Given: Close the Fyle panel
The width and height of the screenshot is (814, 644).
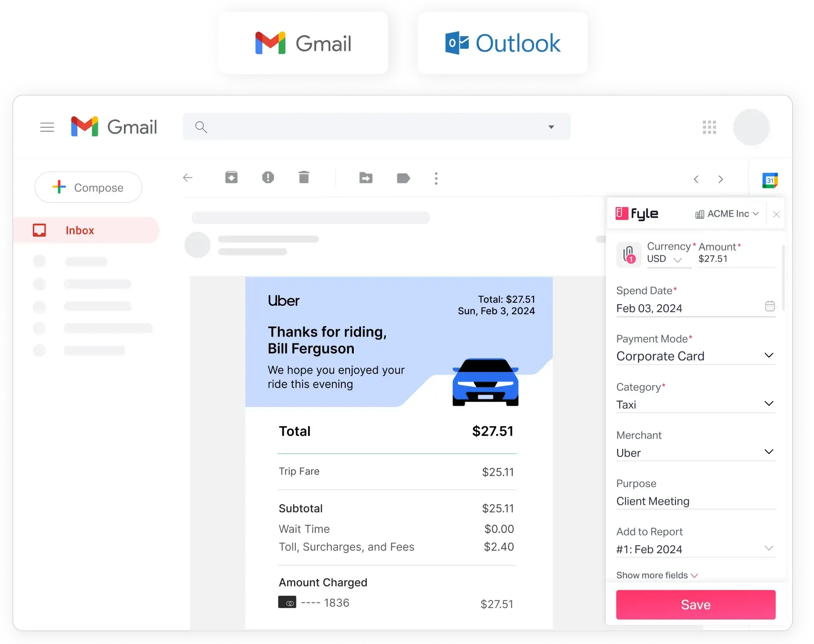Looking at the screenshot, I should (x=776, y=214).
